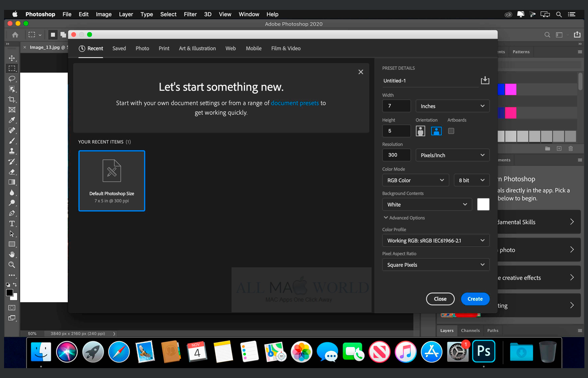Select the Pen tool
588x378 pixels.
coord(12,213)
